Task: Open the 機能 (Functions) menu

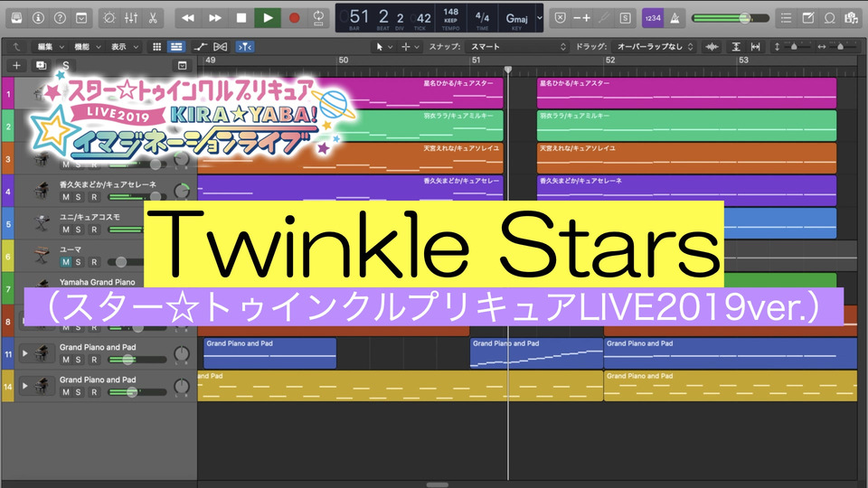Action: [x=88, y=47]
